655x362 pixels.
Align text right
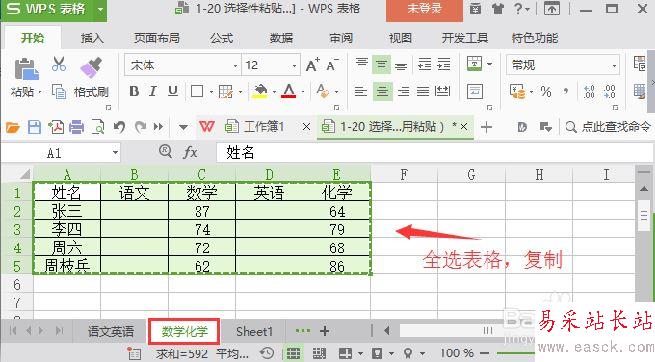[403, 91]
